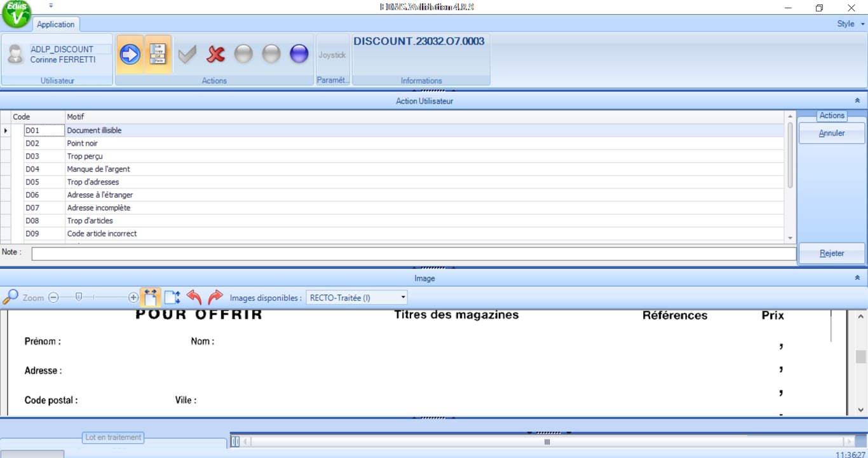Click the Annuler button

point(832,134)
